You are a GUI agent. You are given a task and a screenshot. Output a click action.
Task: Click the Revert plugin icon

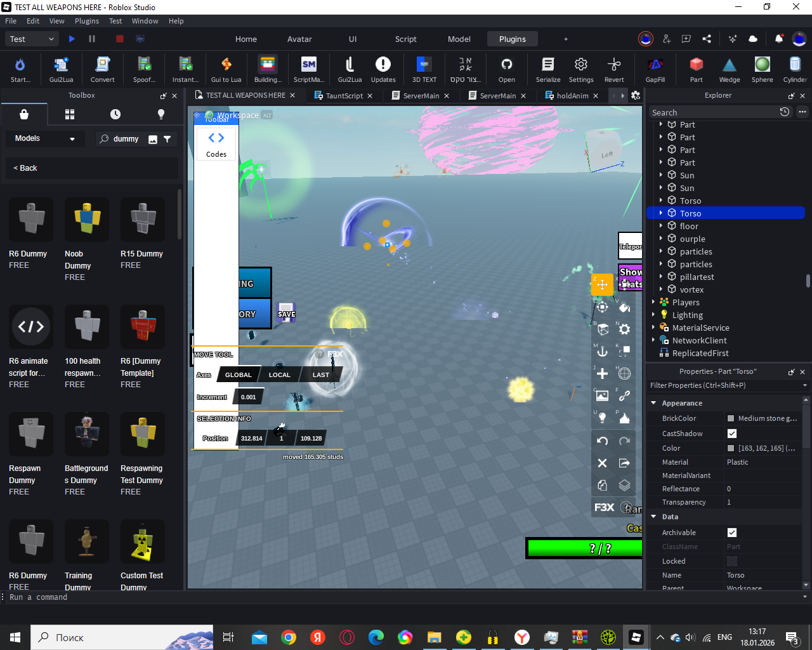tap(614, 69)
